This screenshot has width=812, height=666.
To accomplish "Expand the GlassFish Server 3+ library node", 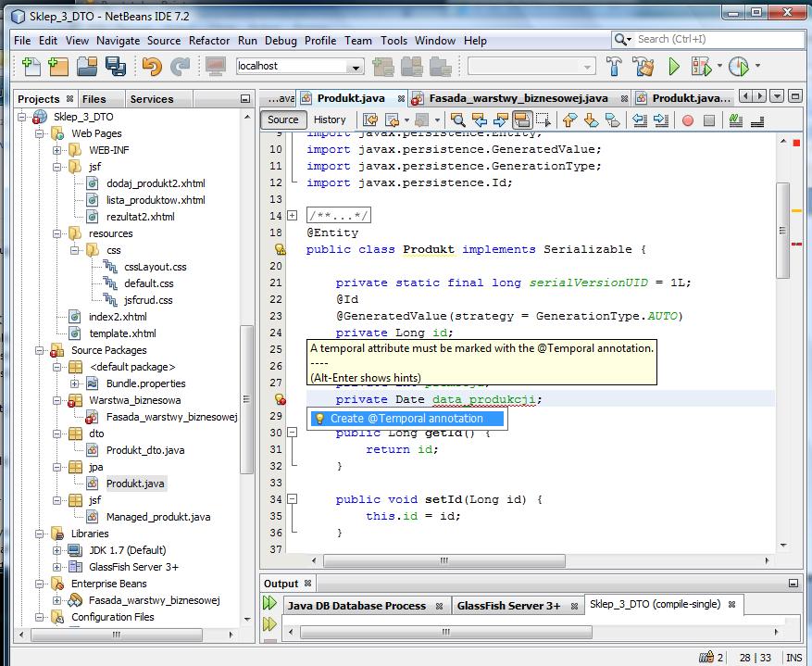I will click(x=57, y=567).
